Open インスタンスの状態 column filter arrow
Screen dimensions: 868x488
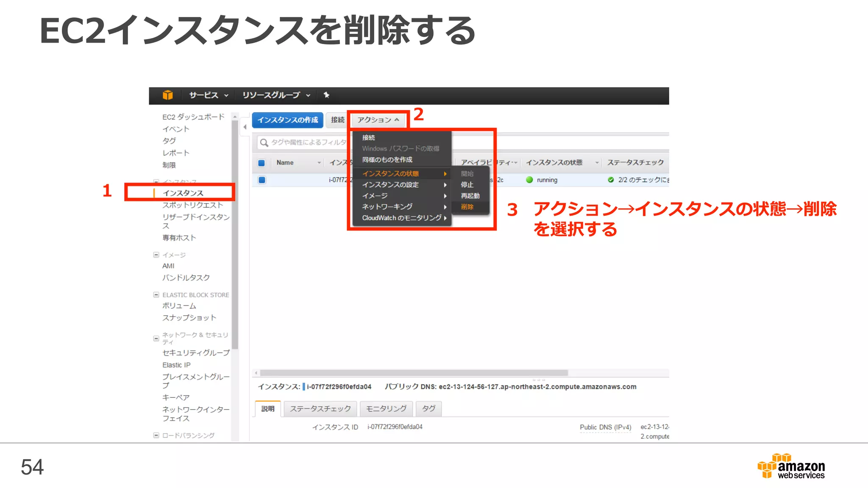(x=597, y=163)
